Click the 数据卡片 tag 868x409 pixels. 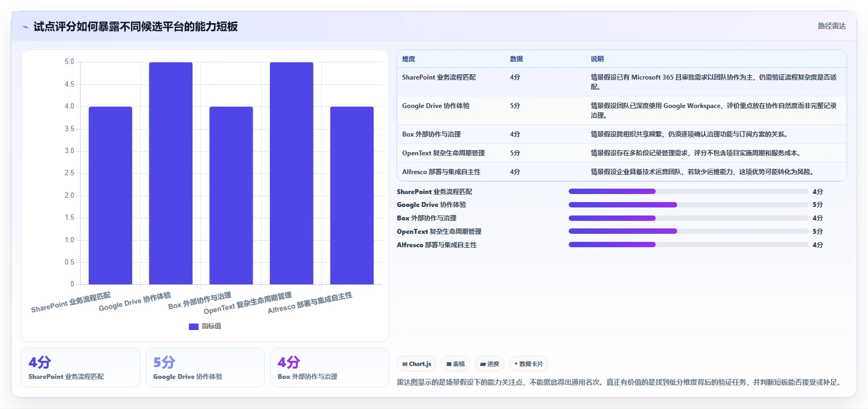(528, 364)
